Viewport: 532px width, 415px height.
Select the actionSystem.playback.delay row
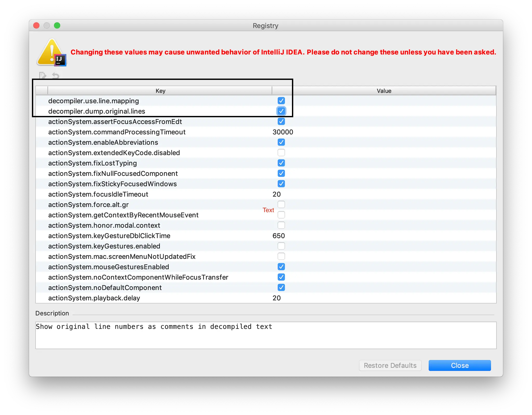click(x=94, y=298)
